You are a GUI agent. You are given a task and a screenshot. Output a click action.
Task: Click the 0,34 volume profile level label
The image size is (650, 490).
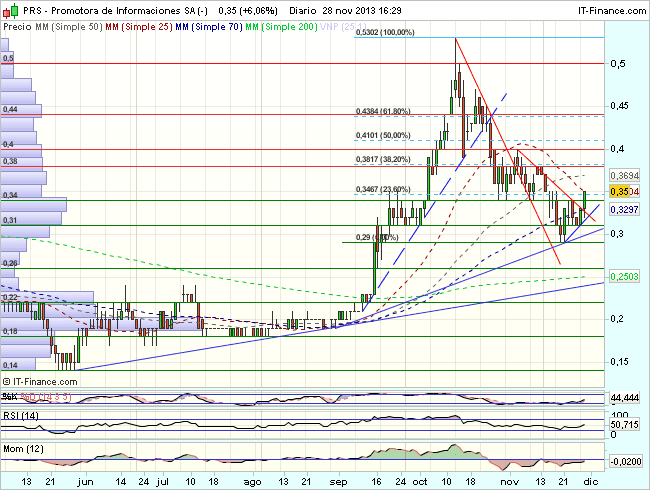[10, 195]
